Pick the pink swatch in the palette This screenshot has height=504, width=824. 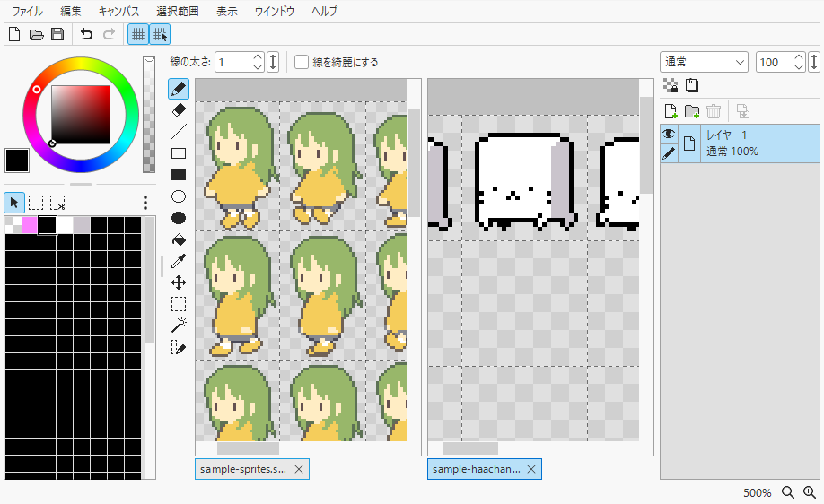[x=30, y=224]
